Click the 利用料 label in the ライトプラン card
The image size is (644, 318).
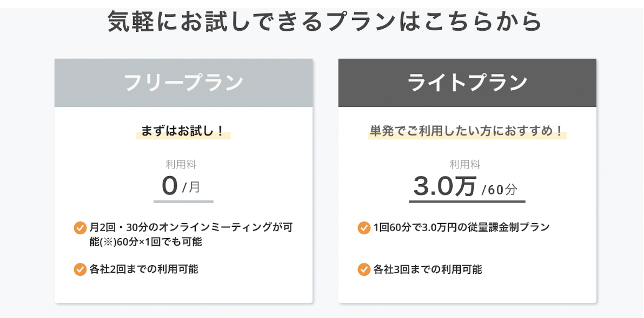[x=465, y=165]
